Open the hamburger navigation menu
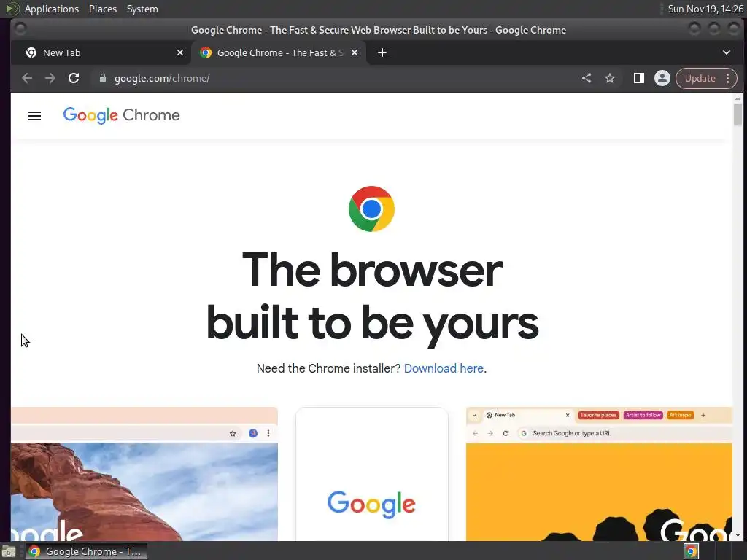 click(34, 116)
